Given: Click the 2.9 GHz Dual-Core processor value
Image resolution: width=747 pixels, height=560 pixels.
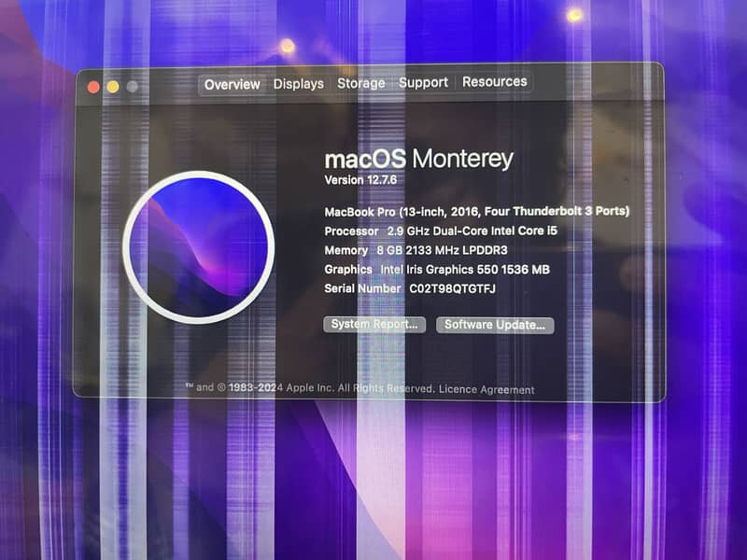Looking at the screenshot, I should click(472, 231).
